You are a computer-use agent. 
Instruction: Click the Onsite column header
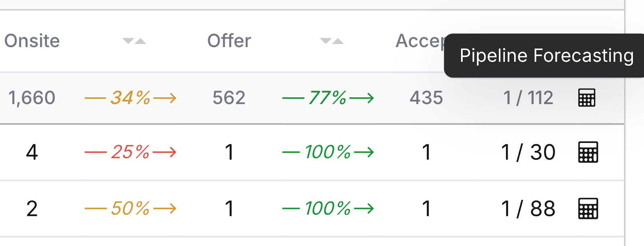point(32,41)
